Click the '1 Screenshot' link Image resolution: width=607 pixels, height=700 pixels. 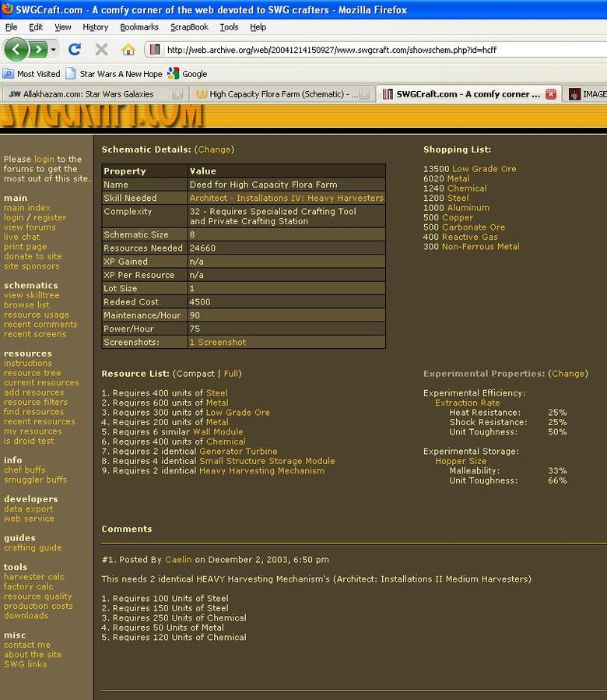point(217,342)
